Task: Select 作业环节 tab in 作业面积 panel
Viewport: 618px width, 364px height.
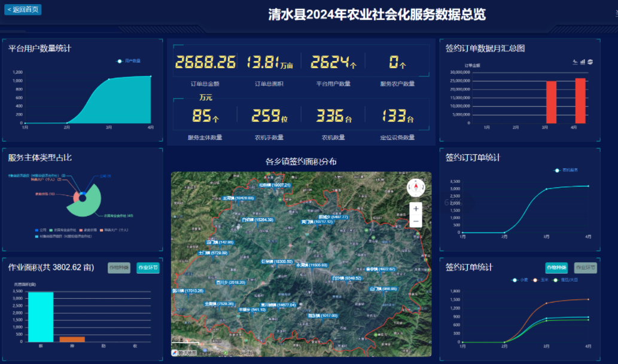Action: (x=148, y=268)
